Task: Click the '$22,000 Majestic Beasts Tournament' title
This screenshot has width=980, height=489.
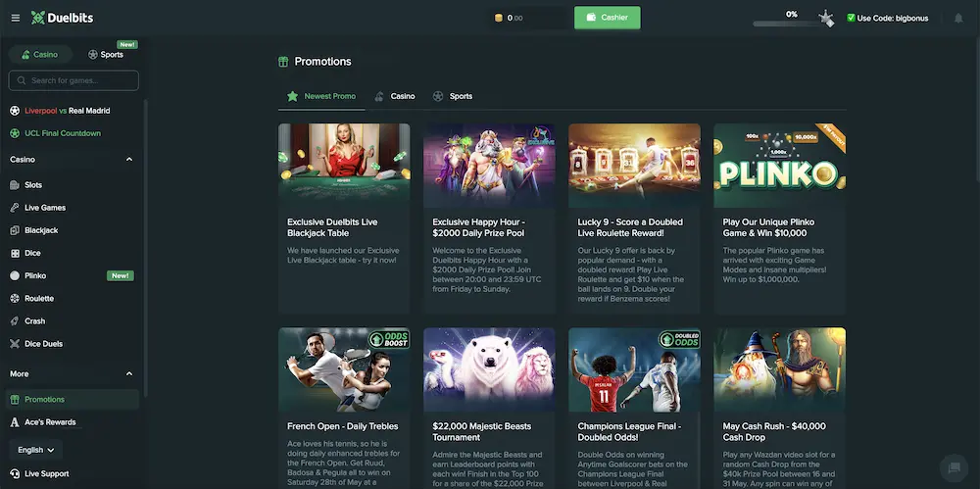Action: [482, 432]
